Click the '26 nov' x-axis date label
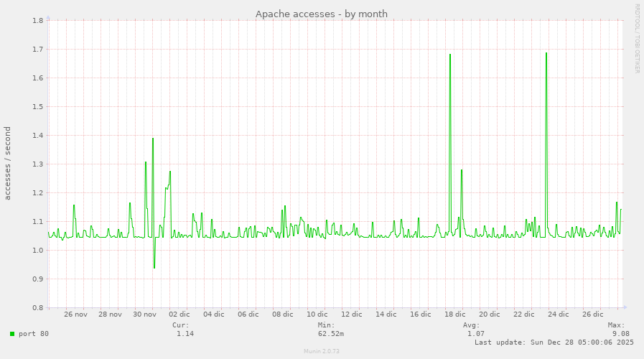The height and width of the screenshot is (359, 644). [75, 314]
